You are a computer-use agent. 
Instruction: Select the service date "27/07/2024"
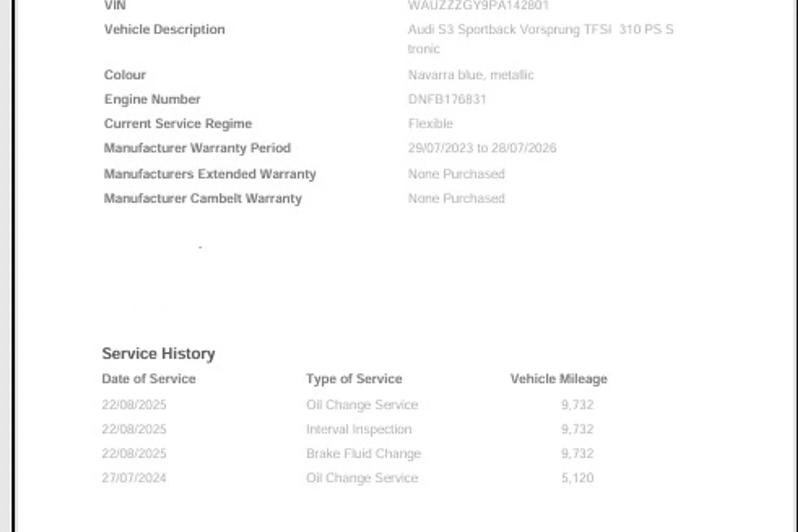tap(134, 478)
